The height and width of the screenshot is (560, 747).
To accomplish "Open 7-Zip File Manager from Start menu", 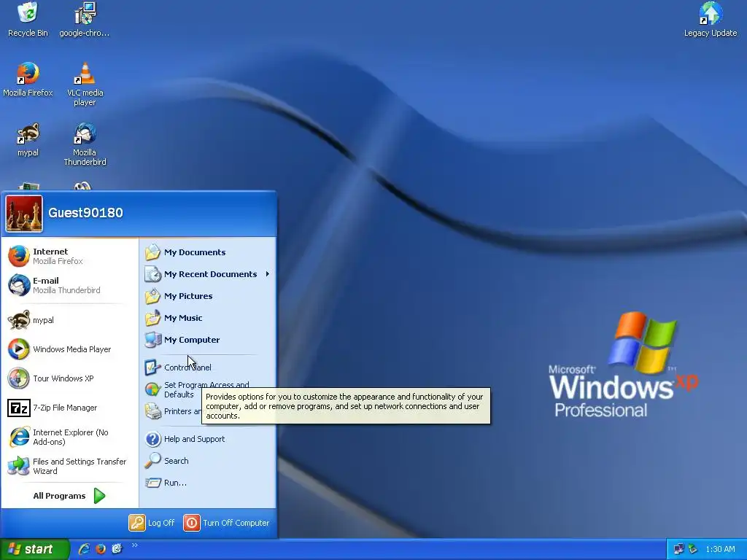I will [x=69, y=408].
